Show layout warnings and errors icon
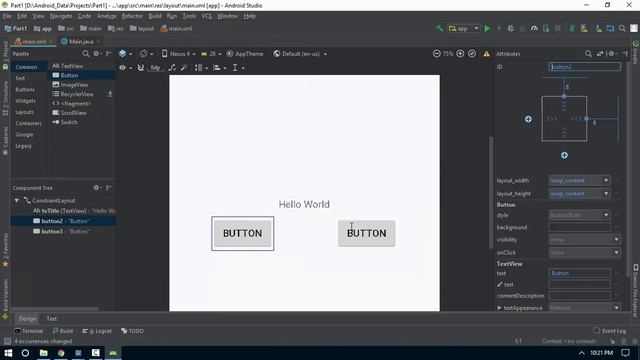 (x=487, y=54)
